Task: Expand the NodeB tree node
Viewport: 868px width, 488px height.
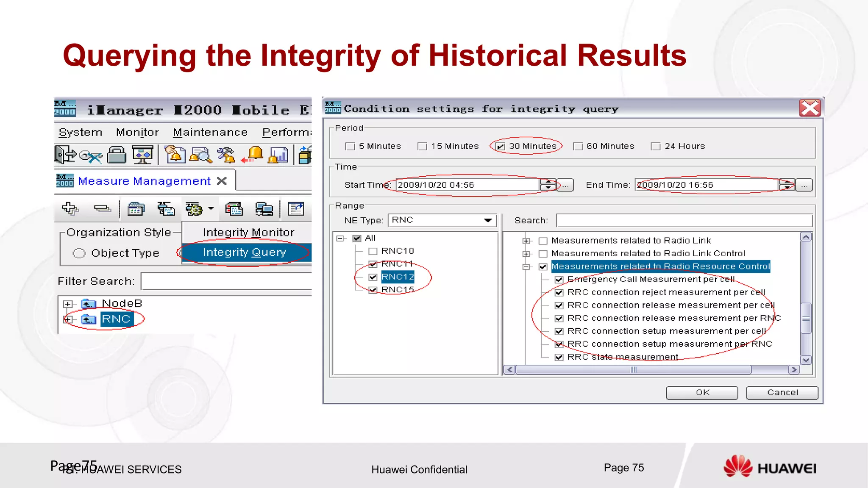Action: click(67, 304)
